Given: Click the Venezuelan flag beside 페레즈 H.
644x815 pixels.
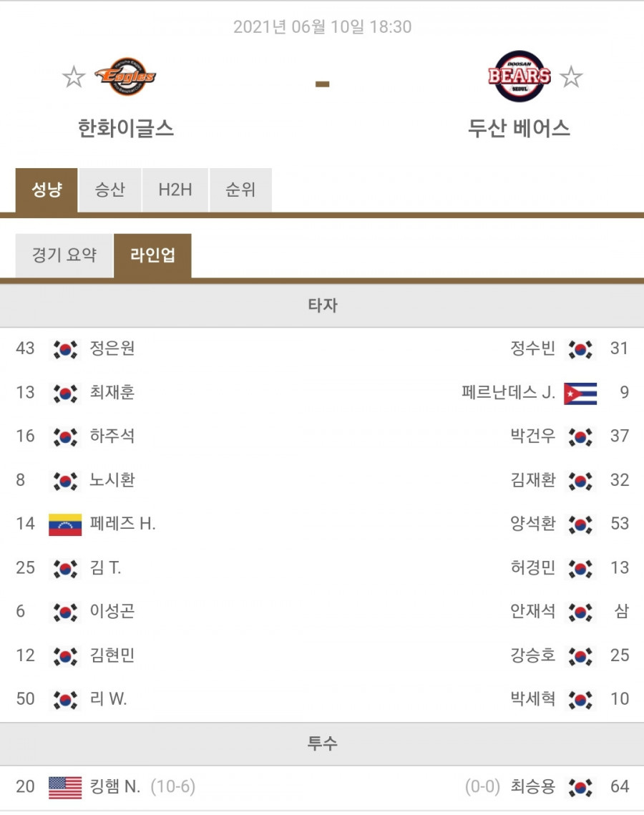Looking at the screenshot, I should click(x=65, y=524).
